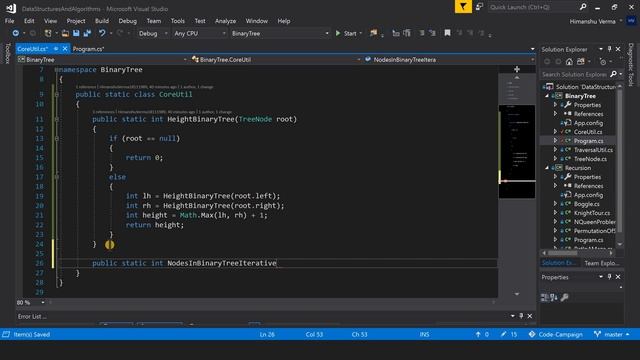This screenshot has width=640, height=360.
Task: Close the CoreUtil.cs tab
Action: coord(65,49)
